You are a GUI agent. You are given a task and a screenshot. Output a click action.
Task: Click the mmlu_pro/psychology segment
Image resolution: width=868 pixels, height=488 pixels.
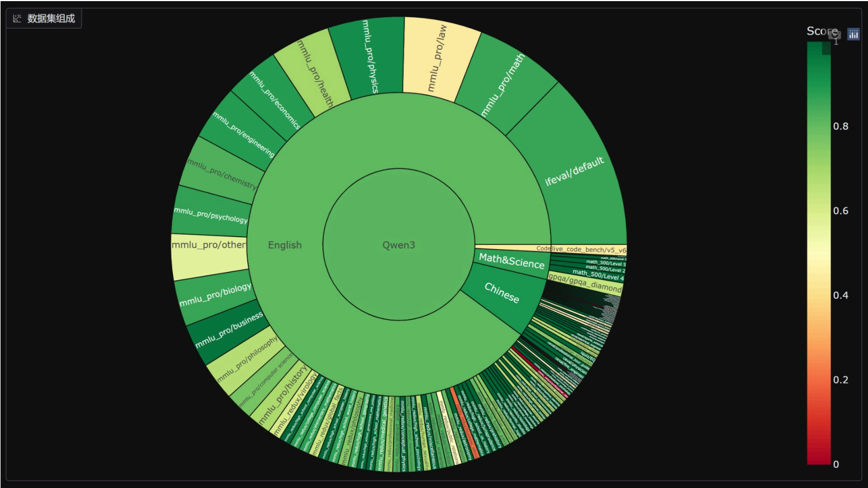pos(211,214)
